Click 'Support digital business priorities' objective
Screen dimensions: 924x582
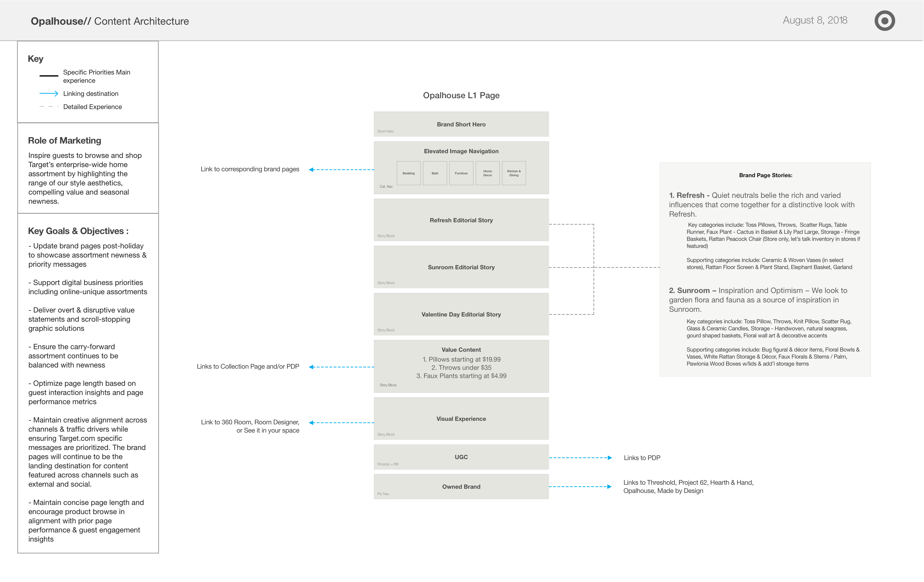87,287
